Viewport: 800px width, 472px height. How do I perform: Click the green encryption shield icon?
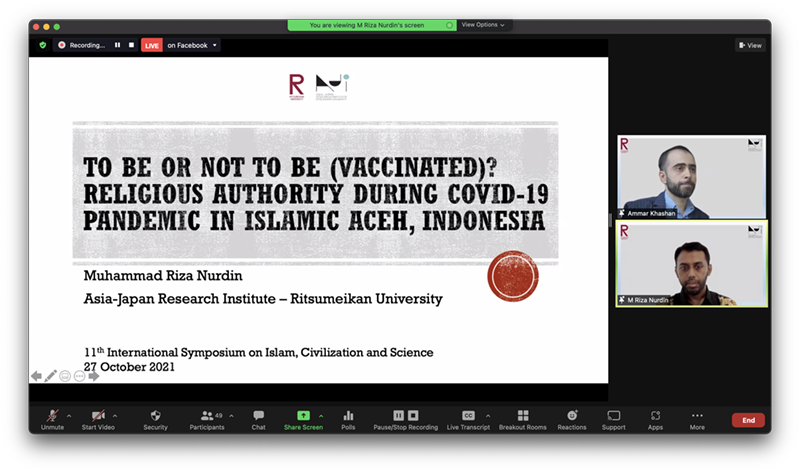point(42,45)
